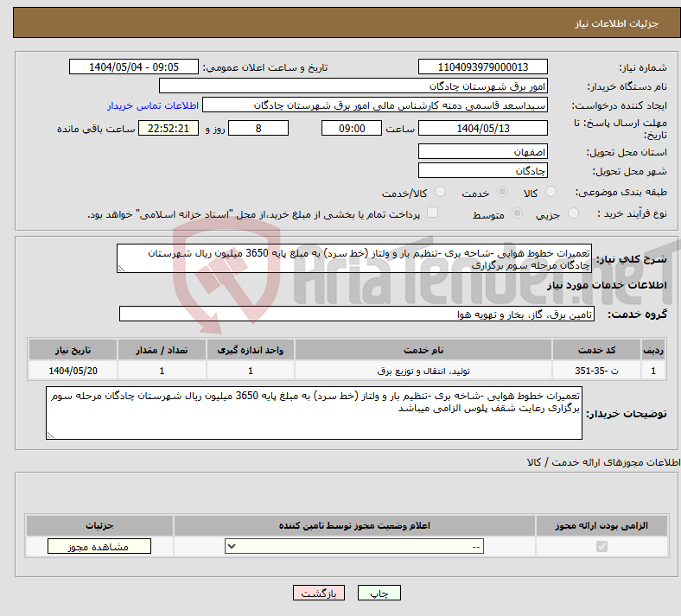Screen dimensions: 681x616
Task: Click the deadline hour field 09:00
Action: (x=352, y=128)
